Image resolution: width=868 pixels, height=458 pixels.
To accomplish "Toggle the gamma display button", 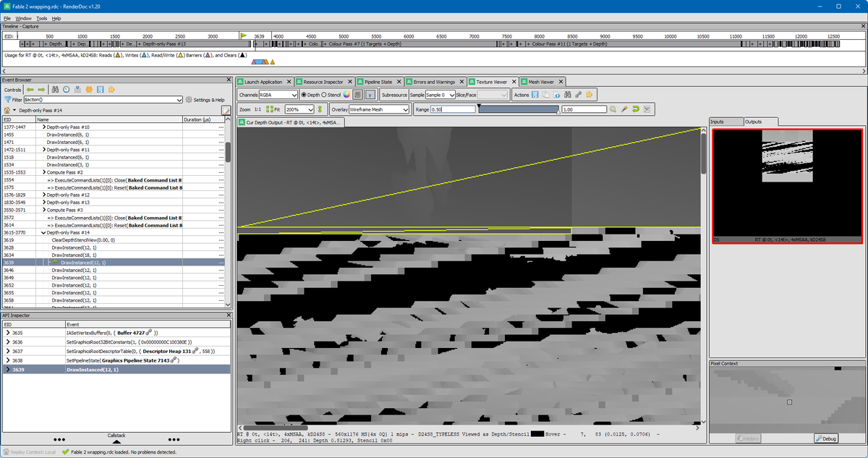I will pos(370,95).
